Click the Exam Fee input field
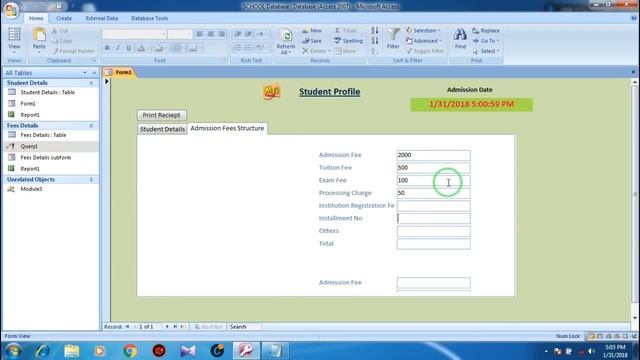The height and width of the screenshot is (360, 640). (433, 180)
